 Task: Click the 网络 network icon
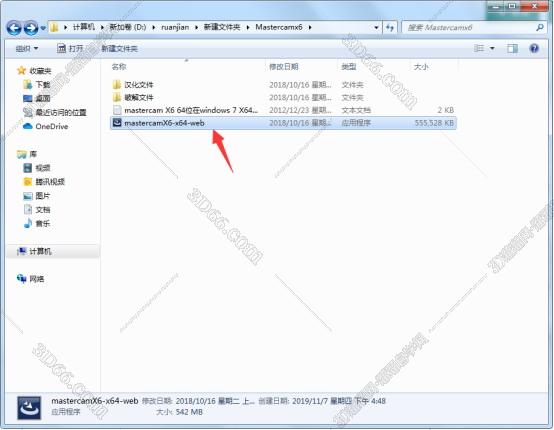[x=22, y=279]
